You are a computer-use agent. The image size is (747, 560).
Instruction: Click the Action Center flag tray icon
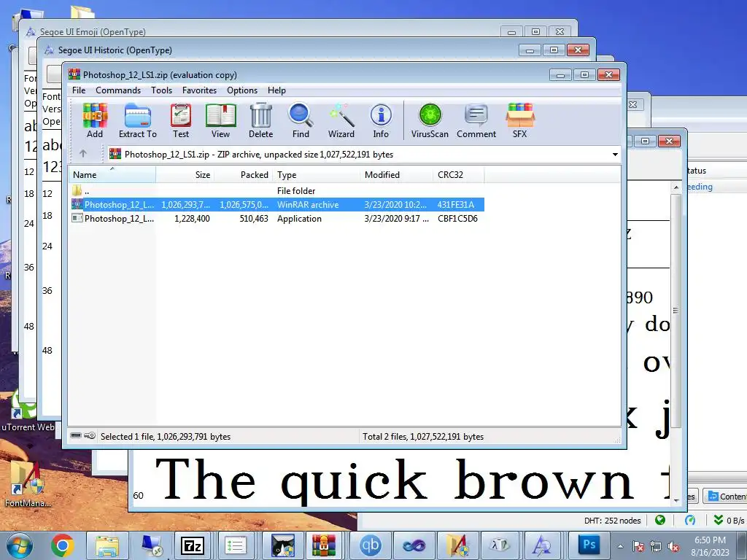[x=638, y=546]
